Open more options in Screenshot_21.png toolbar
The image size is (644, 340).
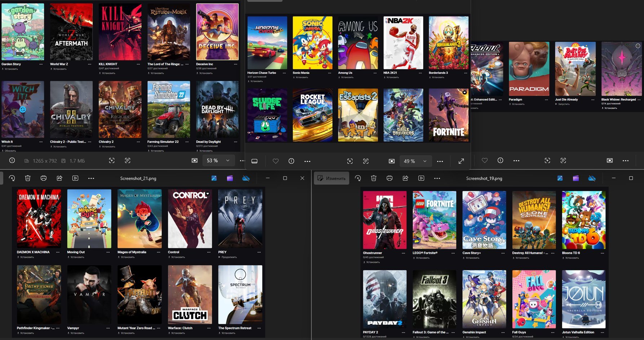point(91,178)
